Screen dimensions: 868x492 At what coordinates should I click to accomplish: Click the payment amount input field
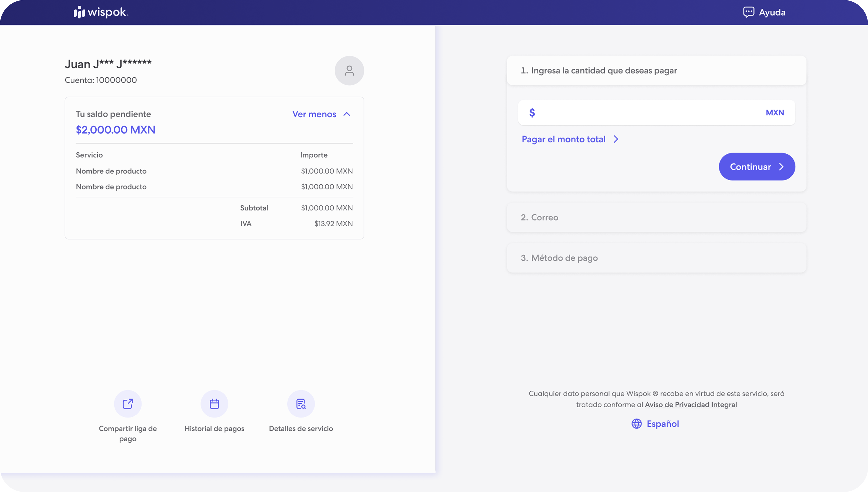pyautogui.click(x=656, y=113)
